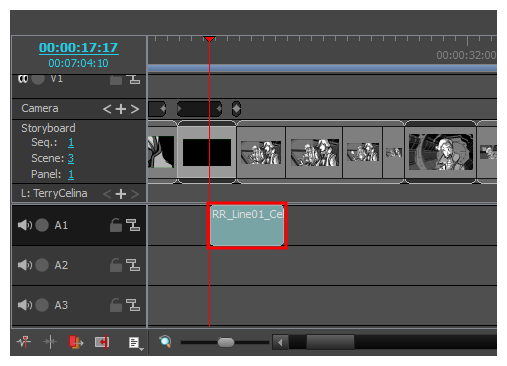
Task: Mute the A2 audio track speaker
Action: 25,265
